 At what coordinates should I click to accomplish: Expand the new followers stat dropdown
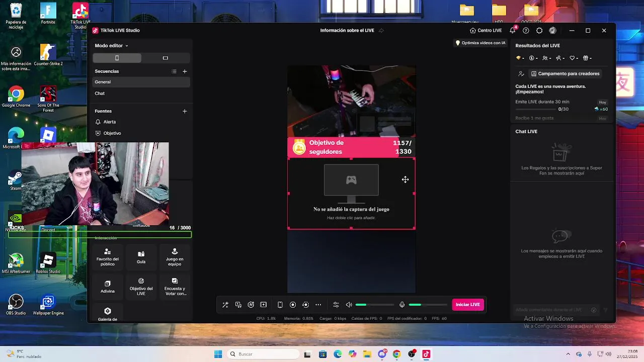pyautogui.click(x=560, y=58)
